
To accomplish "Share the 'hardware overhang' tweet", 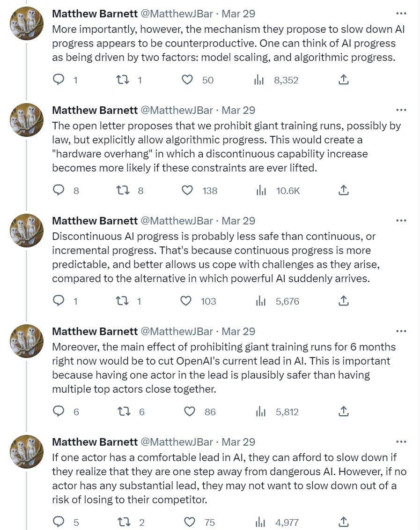I will [x=343, y=190].
